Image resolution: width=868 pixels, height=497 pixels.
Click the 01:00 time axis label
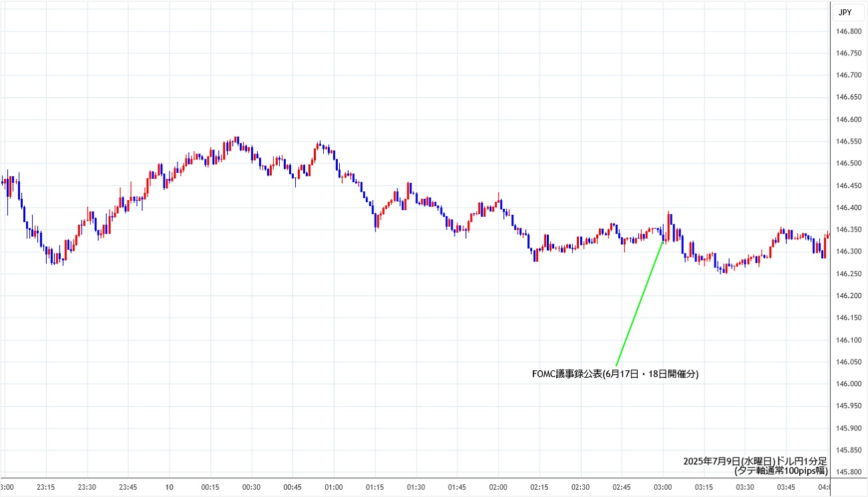click(x=334, y=487)
